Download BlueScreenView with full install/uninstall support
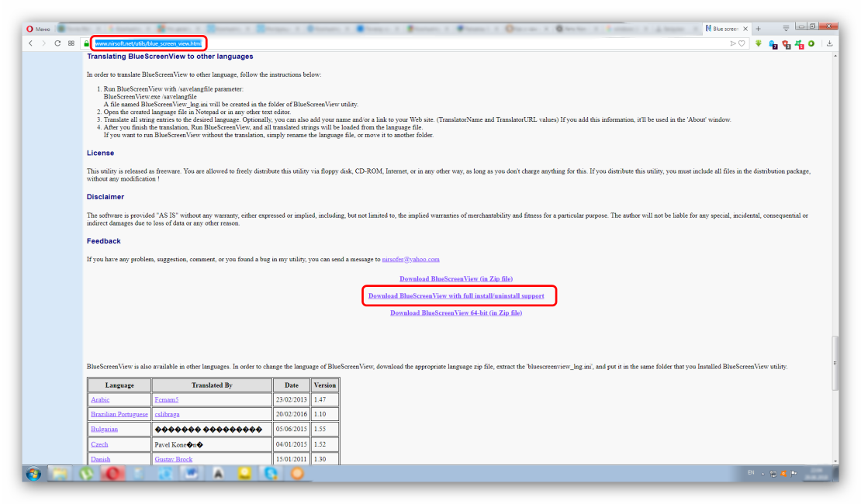This screenshot has height=504, width=861. coord(456,296)
